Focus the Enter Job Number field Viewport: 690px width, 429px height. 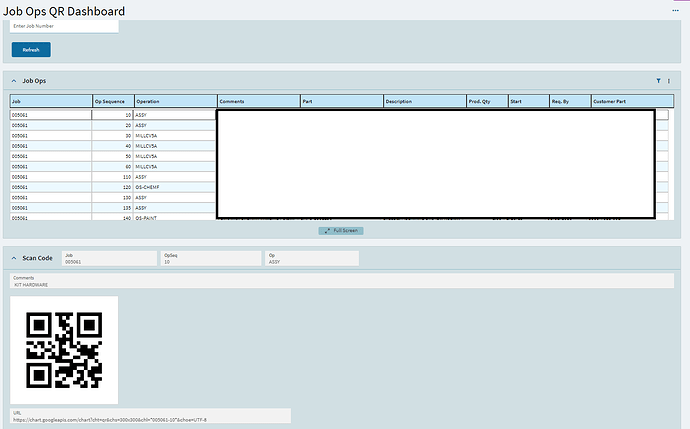coord(64,26)
